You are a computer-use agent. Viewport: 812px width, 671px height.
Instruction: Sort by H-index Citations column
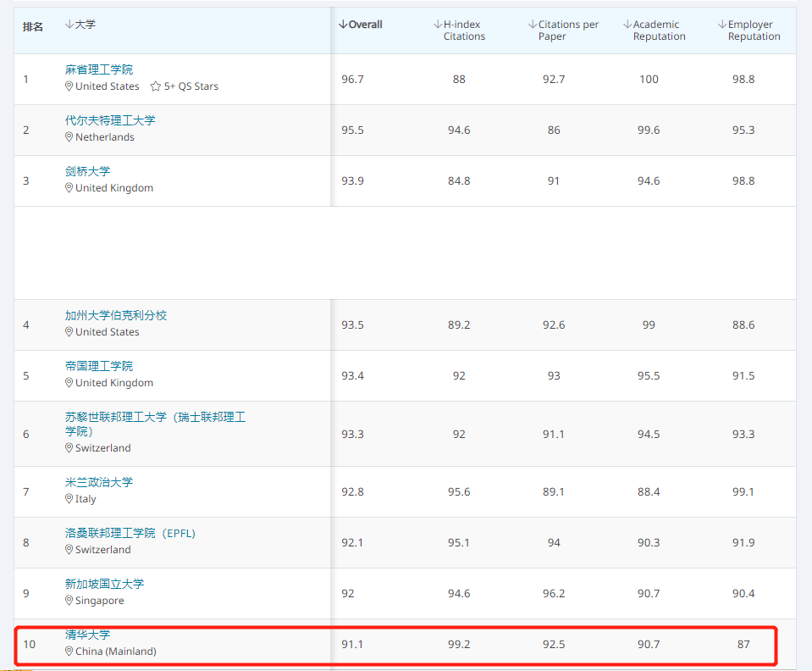pyautogui.click(x=459, y=30)
